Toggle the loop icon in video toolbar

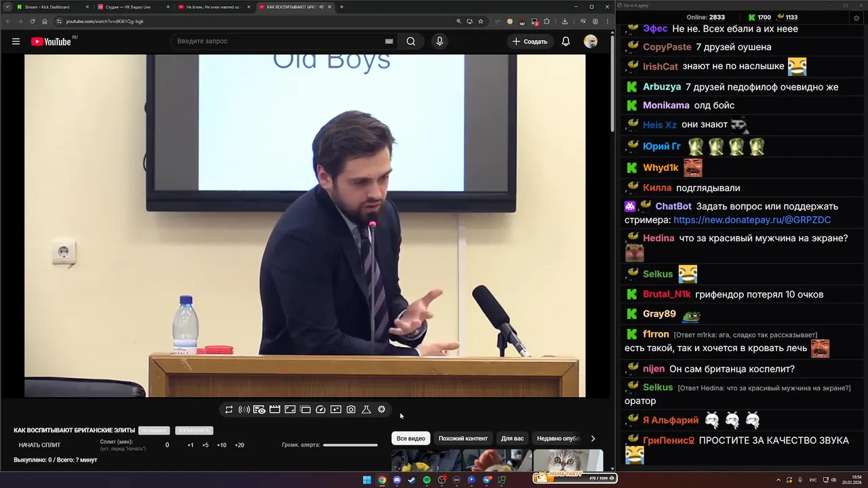click(229, 409)
